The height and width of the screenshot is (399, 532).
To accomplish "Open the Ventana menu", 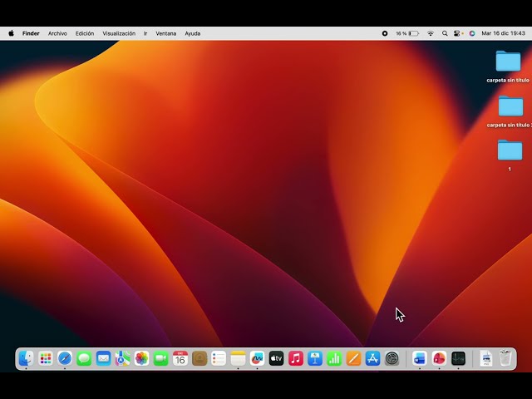I will click(x=166, y=33).
